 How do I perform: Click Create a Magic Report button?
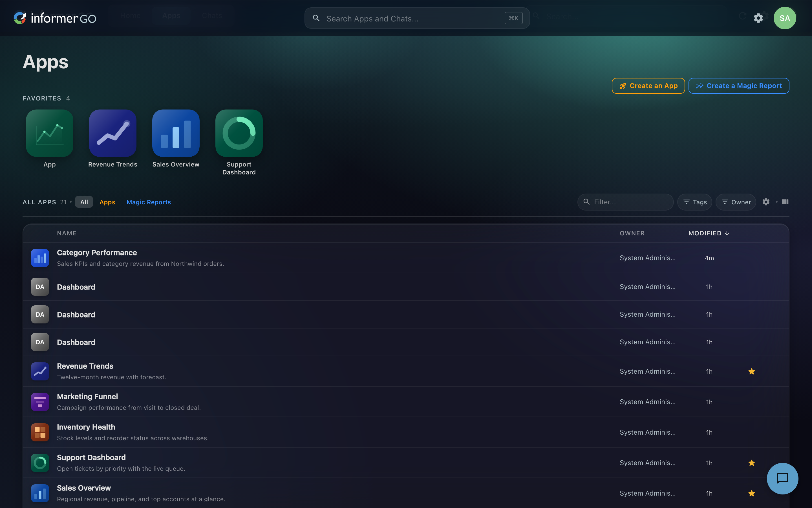(739, 86)
